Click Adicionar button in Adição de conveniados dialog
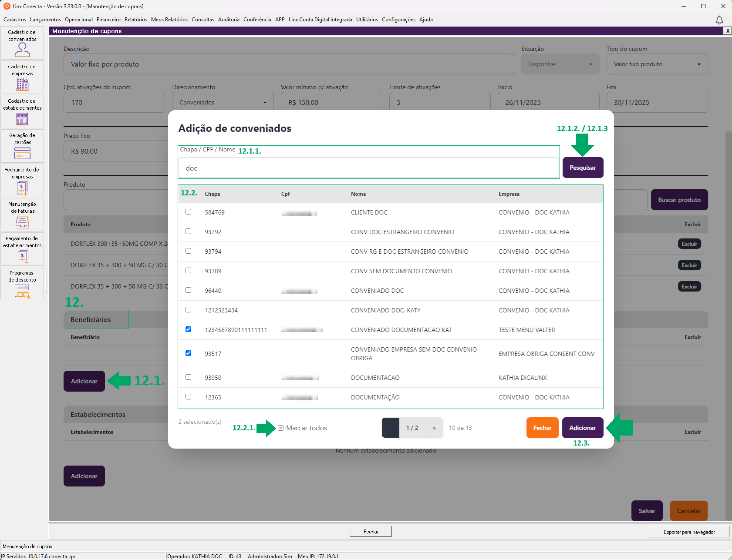 [583, 428]
